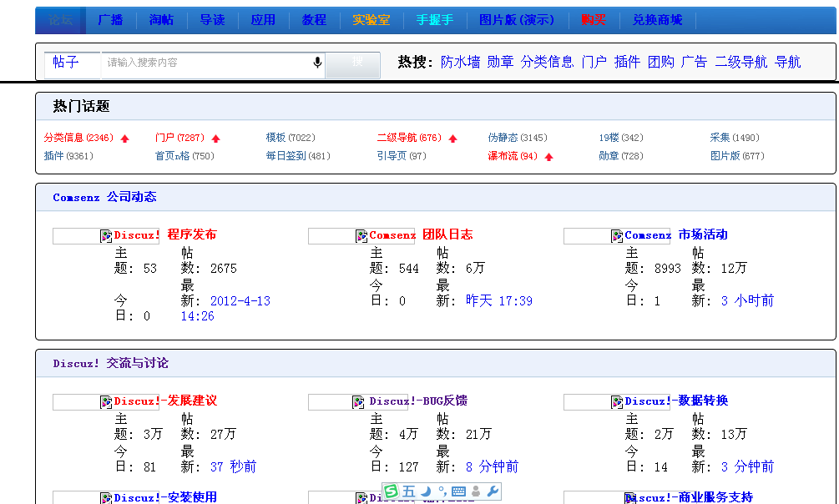839x504 pixels.
Task: Click the user account icon on input toolbar
Action: click(x=476, y=491)
